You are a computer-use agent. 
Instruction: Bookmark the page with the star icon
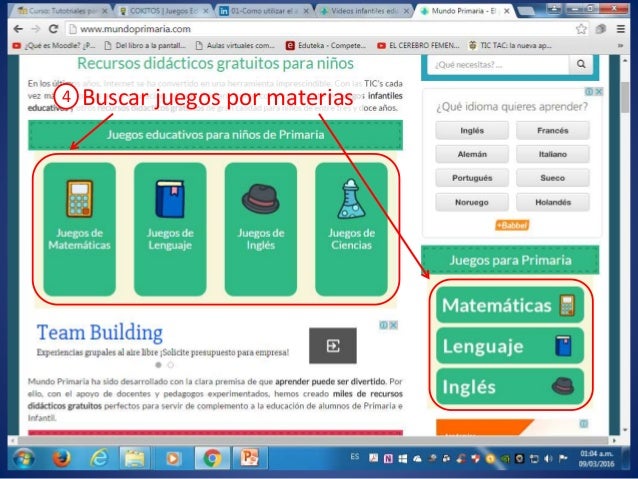point(581,29)
